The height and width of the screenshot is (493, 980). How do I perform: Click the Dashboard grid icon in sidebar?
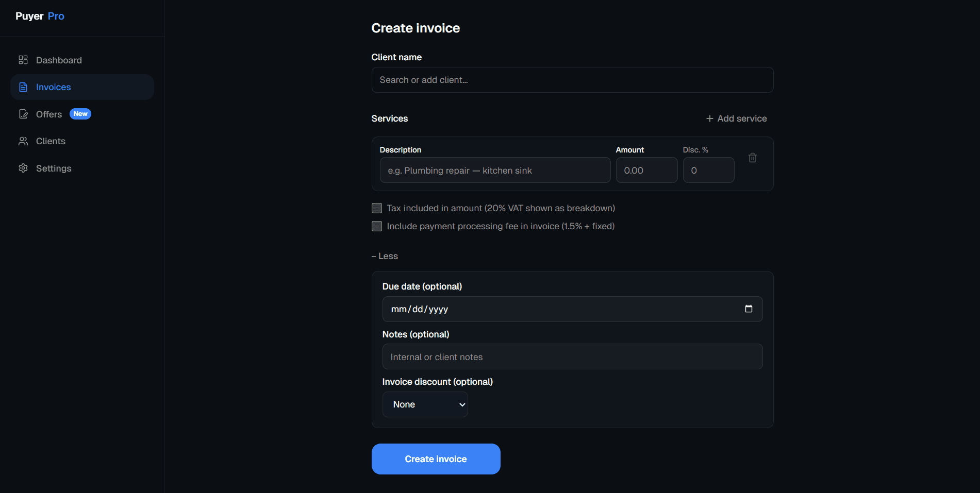[23, 60]
